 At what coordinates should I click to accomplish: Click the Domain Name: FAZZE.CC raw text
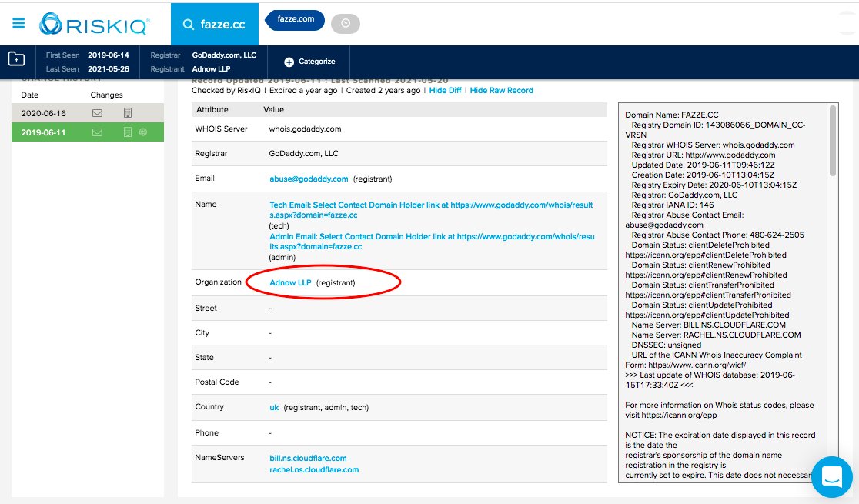point(672,115)
